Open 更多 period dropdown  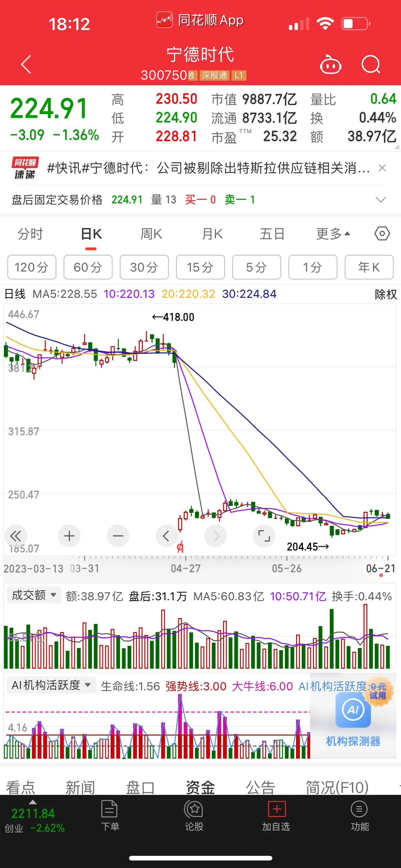point(333,234)
